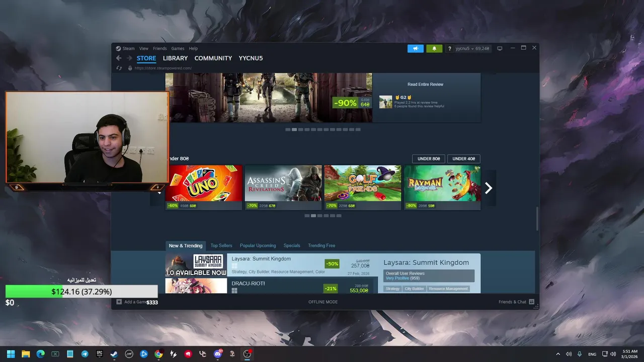Select the Popular Upcoming tab
Screen dimensions: 644x362
click(x=258, y=245)
